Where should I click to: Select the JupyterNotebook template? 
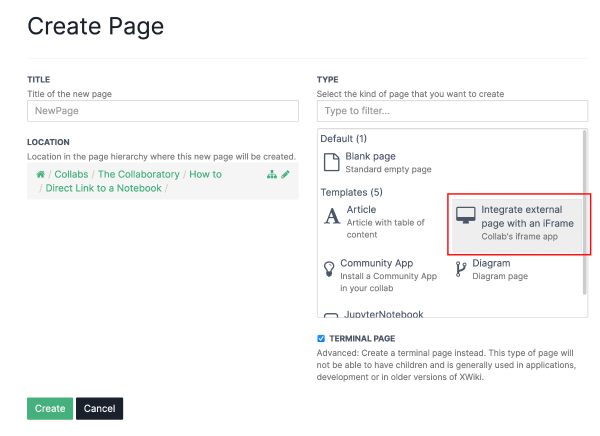coord(383,314)
